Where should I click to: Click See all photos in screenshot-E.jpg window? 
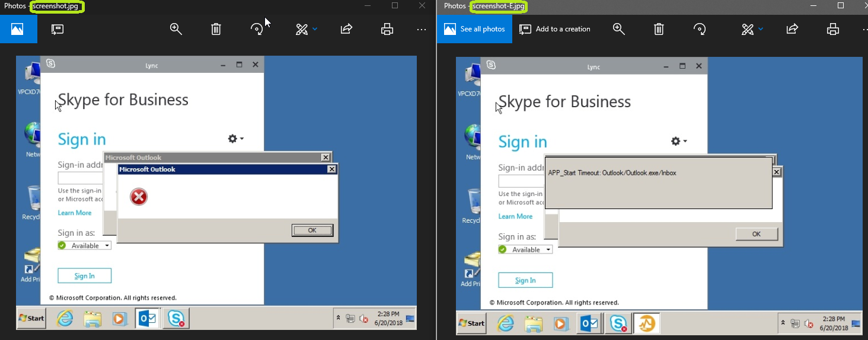474,29
